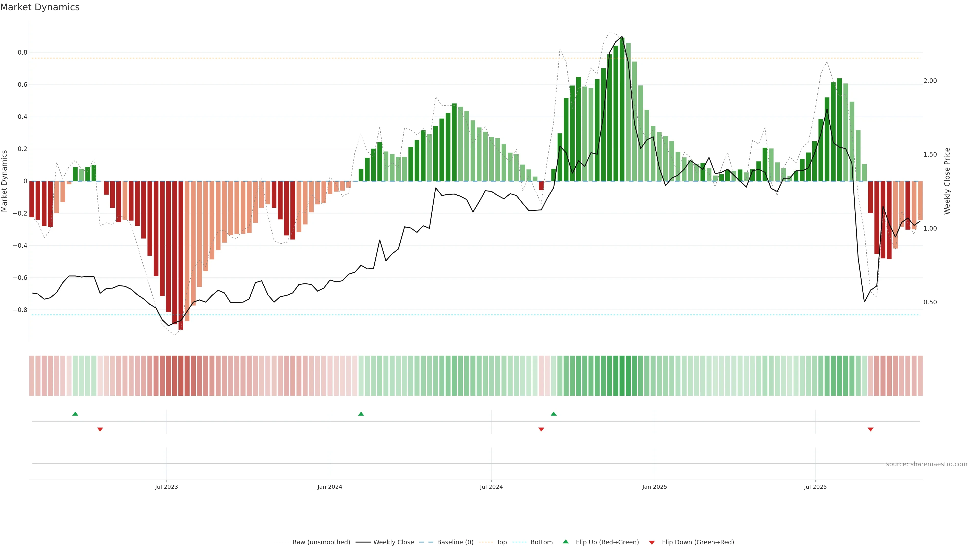Click the earliest green Flip Up triangle marker

click(x=75, y=414)
